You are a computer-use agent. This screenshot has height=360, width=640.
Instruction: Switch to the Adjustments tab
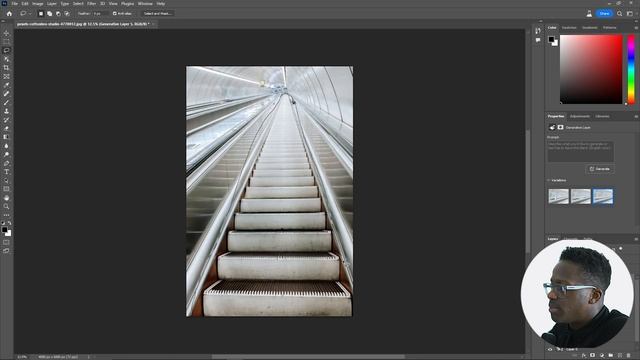(x=580, y=116)
